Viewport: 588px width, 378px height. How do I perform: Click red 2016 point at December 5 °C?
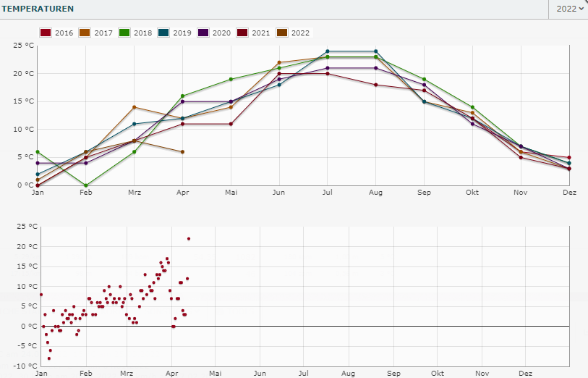(x=569, y=157)
